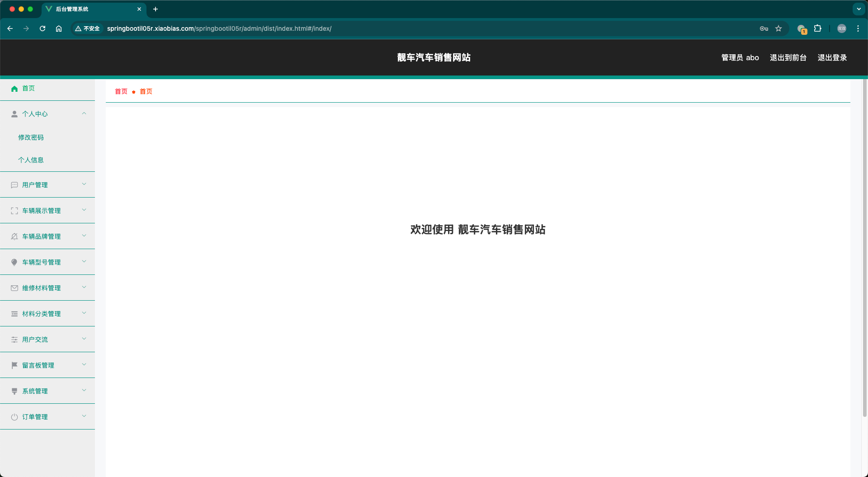Click the 欢迎使用 welcome heading
868x477 pixels.
click(x=478, y=230)
